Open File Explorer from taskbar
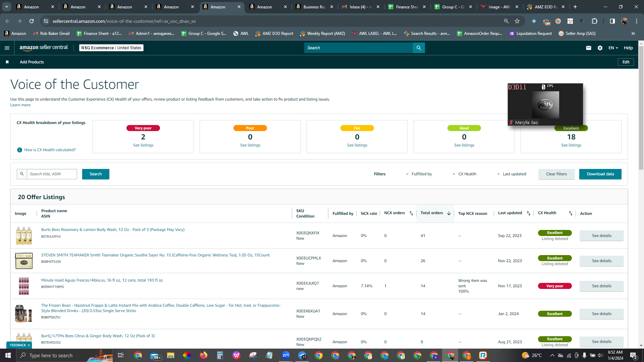 coord(171,355)
